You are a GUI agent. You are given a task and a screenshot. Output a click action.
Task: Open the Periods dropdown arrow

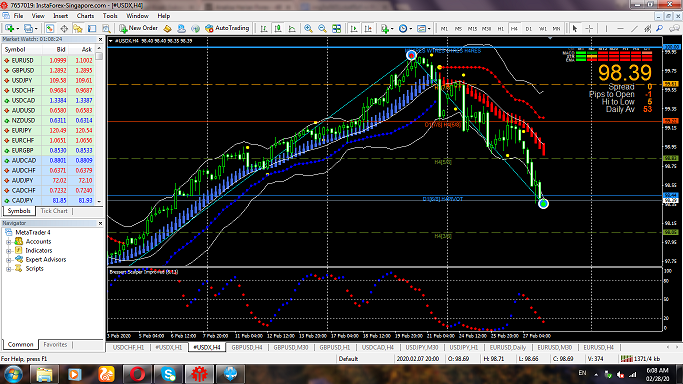(410, 29)
